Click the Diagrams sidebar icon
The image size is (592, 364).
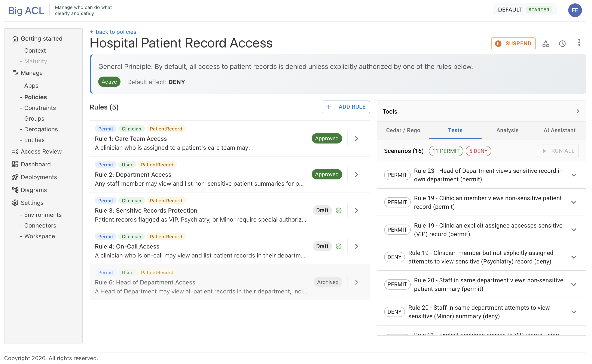pyautogui.click(x=15, y=190)
